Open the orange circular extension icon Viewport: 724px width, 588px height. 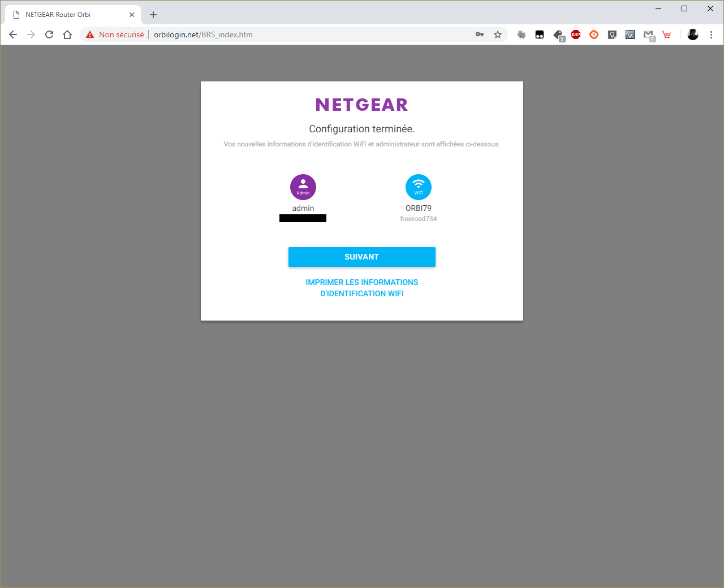[x=594, y=34]
